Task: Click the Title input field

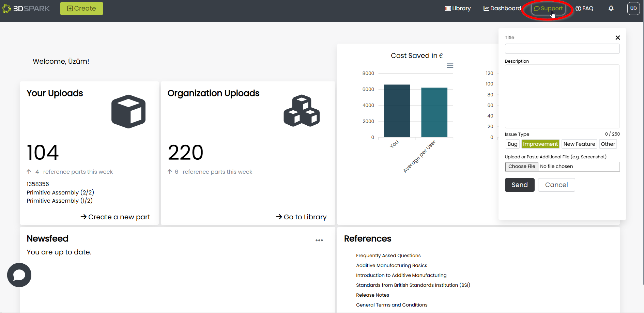Action: (562, 49)
